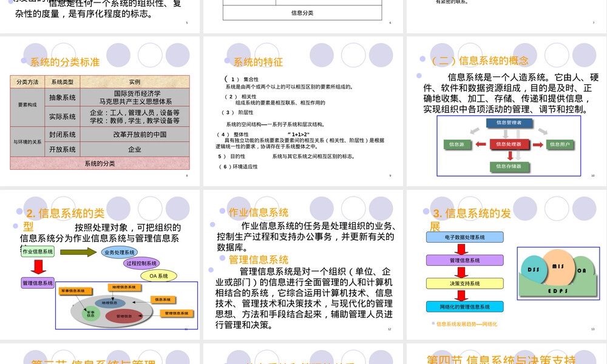Click the red down arrow under 作业信息系统 box

(x=38, y=267)
